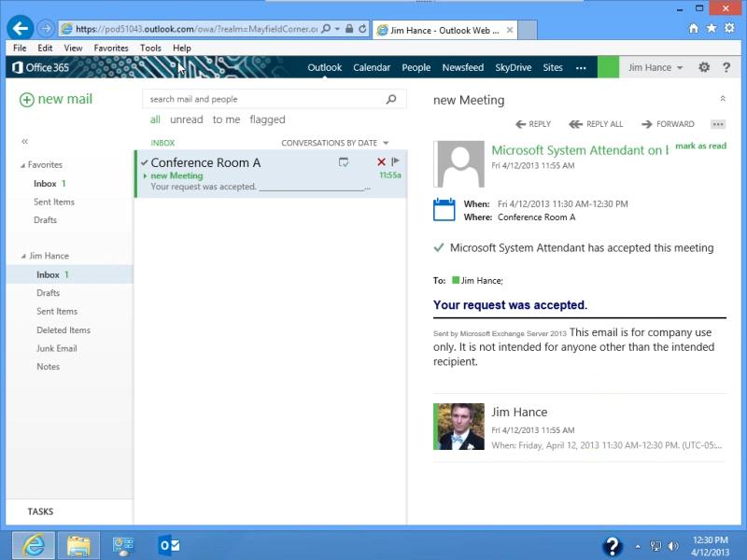Click the calendar response icon on message row
747x560 pixels.
pyautogui.click(x=344, y=162)
